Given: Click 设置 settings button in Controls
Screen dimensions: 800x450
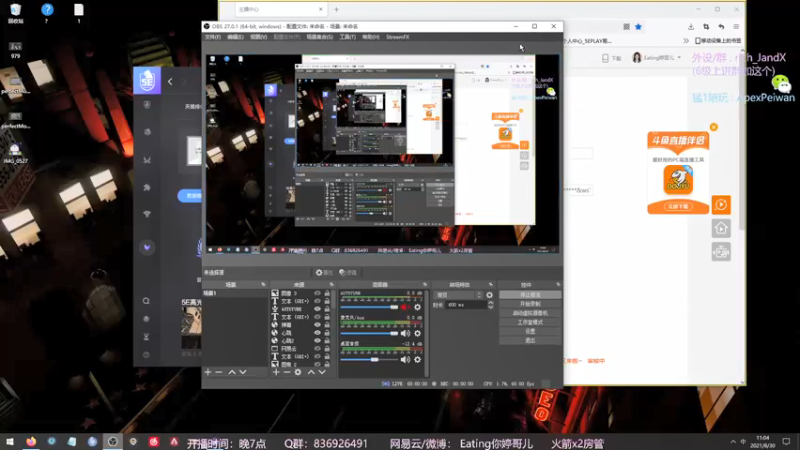Looking at the screenshot, I should (530, 331).
